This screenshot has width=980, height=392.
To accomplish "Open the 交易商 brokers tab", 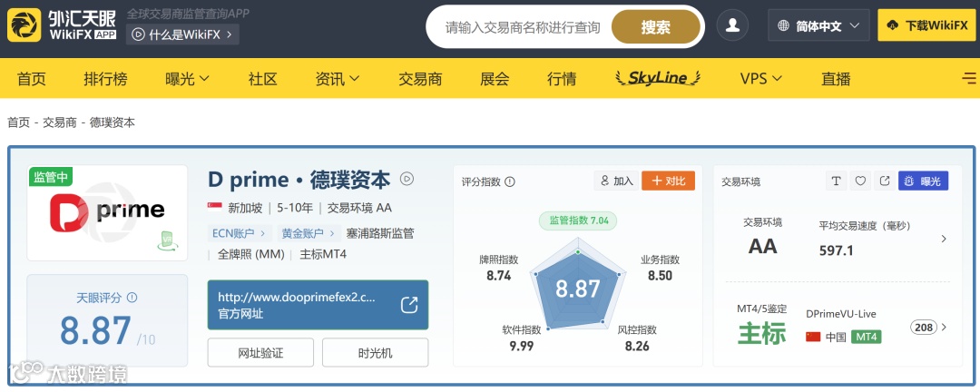I will [x=420, y=79].
